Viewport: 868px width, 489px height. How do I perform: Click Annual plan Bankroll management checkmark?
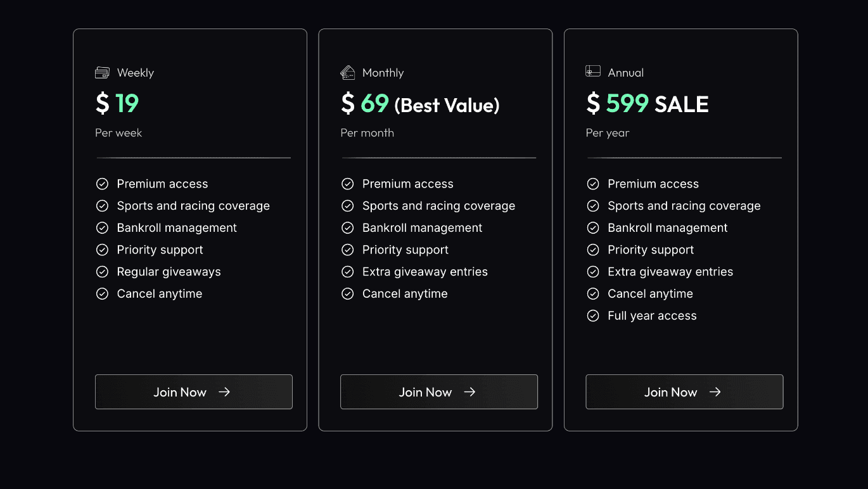pos(593,227)
